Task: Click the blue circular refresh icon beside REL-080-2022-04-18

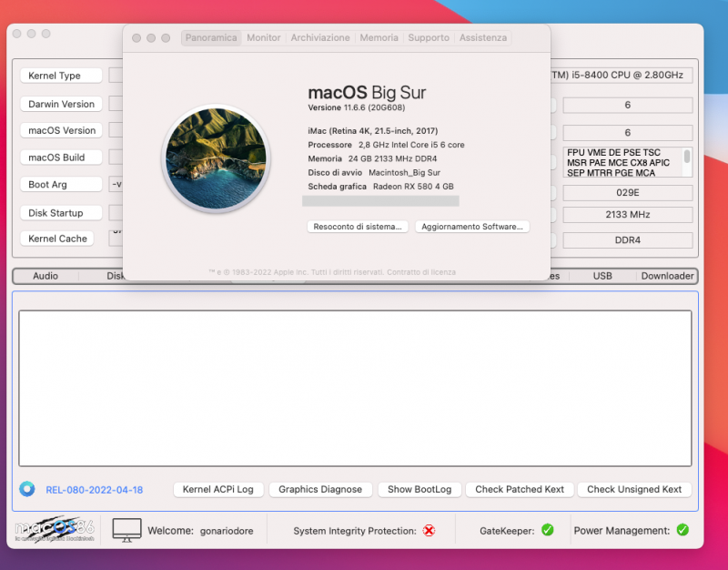Action: coord(27,489)
